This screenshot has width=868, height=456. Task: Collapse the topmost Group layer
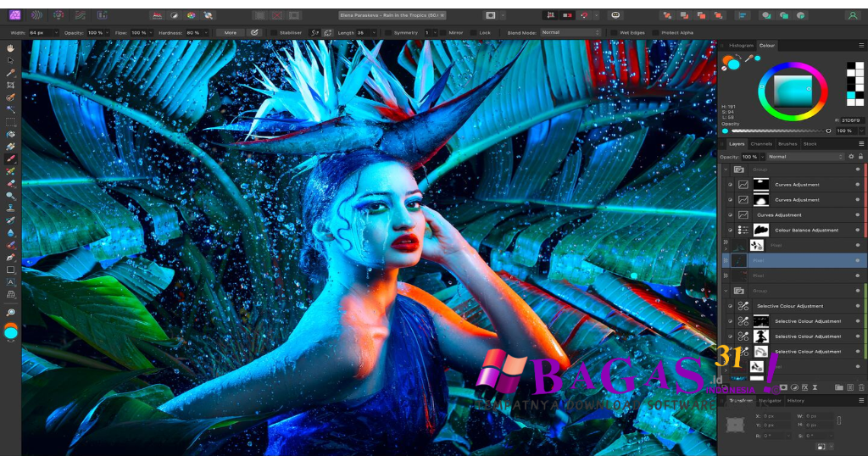[x=726, y=170]
